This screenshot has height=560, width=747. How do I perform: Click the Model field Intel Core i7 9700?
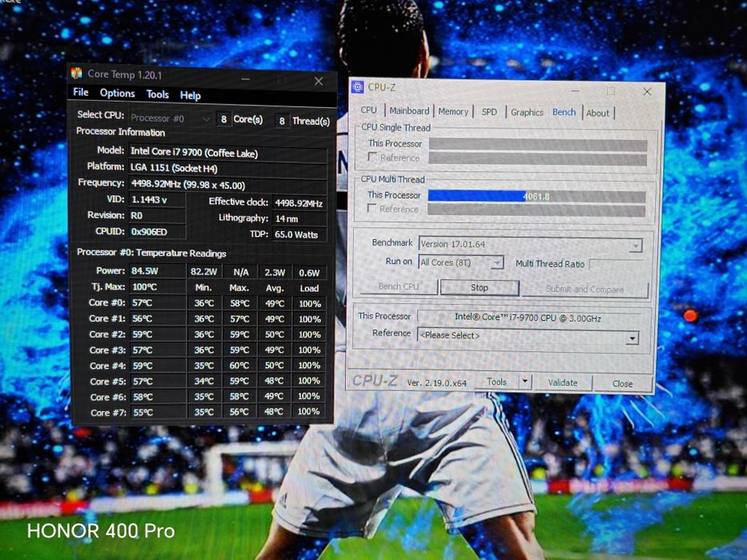[227, 152]
